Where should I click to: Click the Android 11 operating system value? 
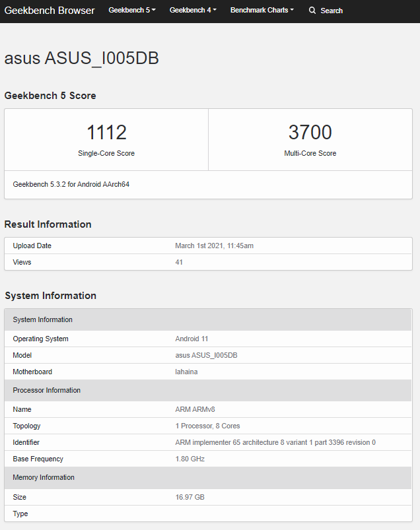[192, 339]
